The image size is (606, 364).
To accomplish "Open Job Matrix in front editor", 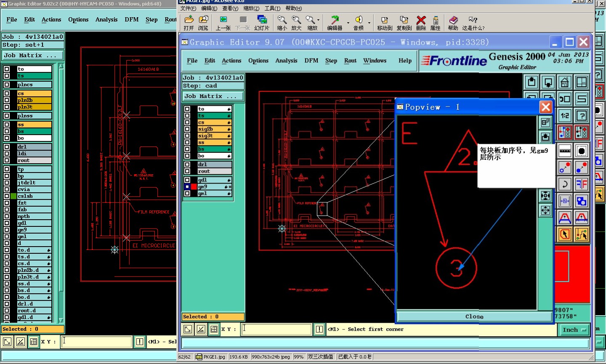I will (x=213, y=96).
